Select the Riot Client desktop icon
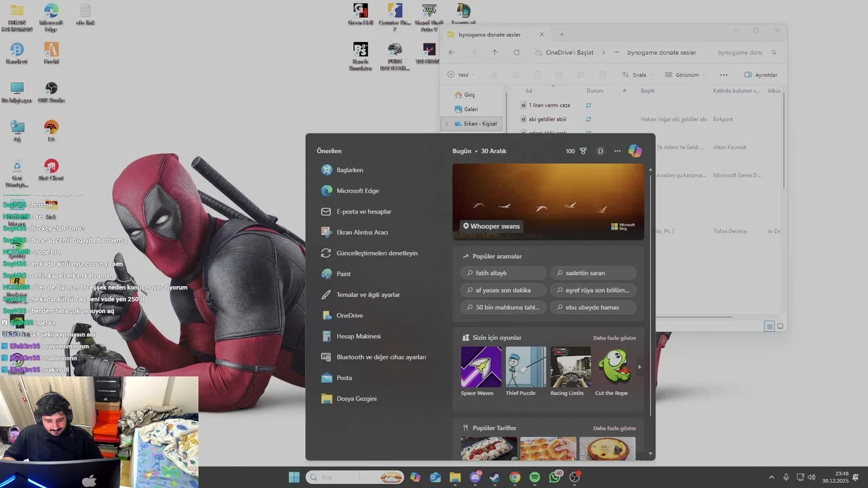This screenshot has width=868, height=488. coord(52,170)
